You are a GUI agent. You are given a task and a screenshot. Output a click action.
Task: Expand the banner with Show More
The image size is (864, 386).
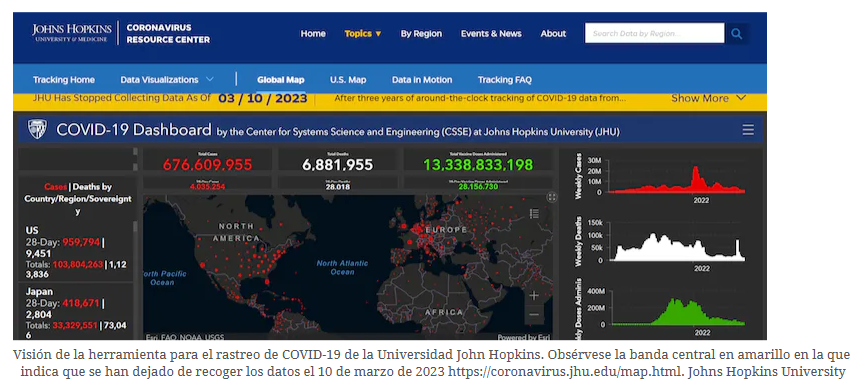[708, 99]
